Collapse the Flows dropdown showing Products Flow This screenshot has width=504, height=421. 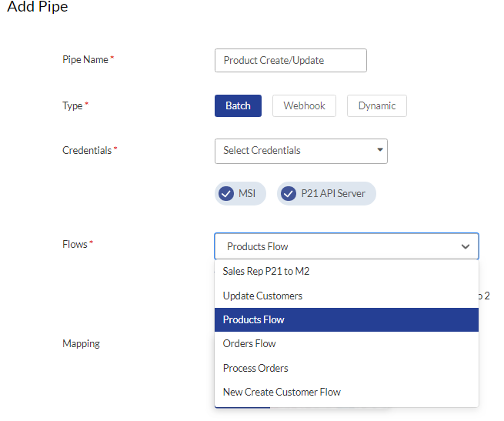[x=346, y=246]
